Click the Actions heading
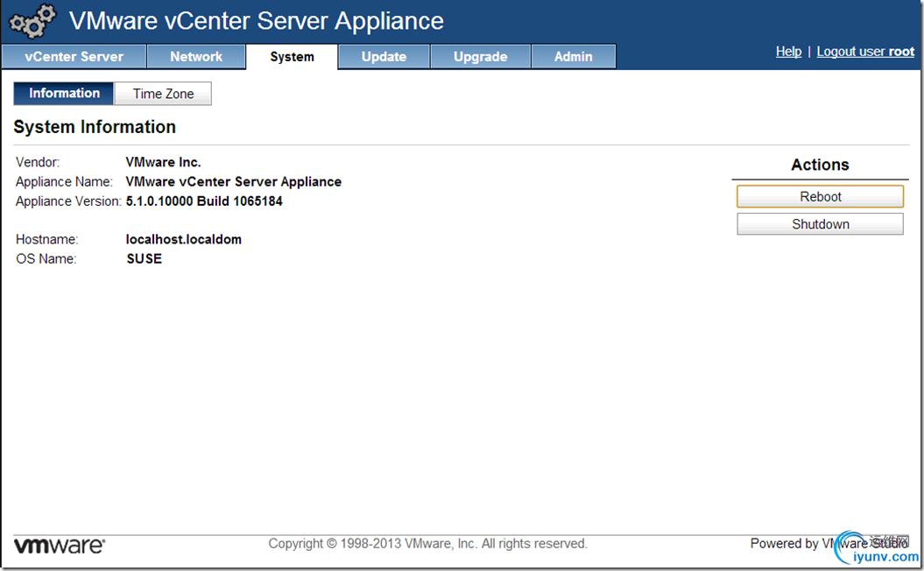924x571 pixels. tap(820, 165)
